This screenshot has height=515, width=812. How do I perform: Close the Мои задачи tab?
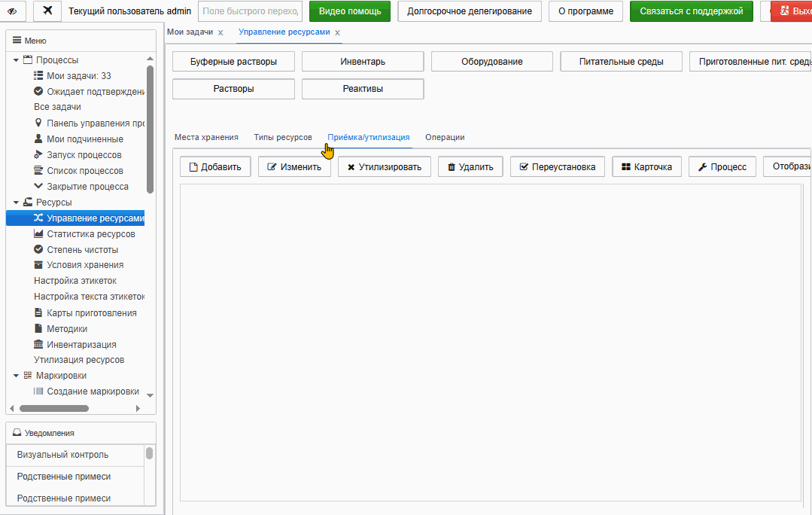tap(220, 32)
